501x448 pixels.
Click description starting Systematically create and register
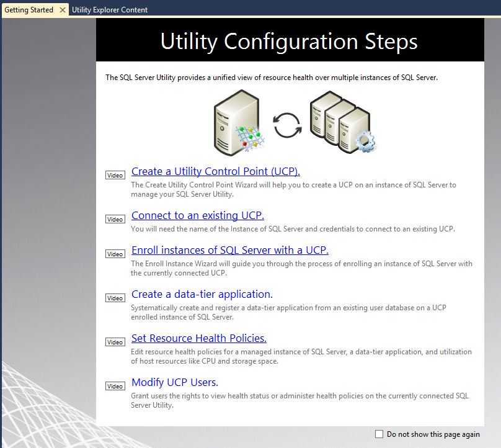point(288,312)
